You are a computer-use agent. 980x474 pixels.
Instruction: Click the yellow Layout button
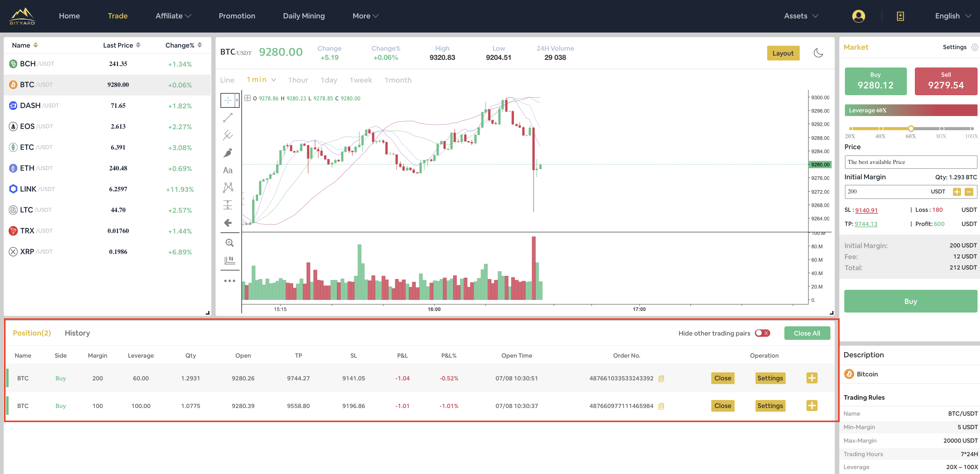pyautogui.click(x=783, y=53)
